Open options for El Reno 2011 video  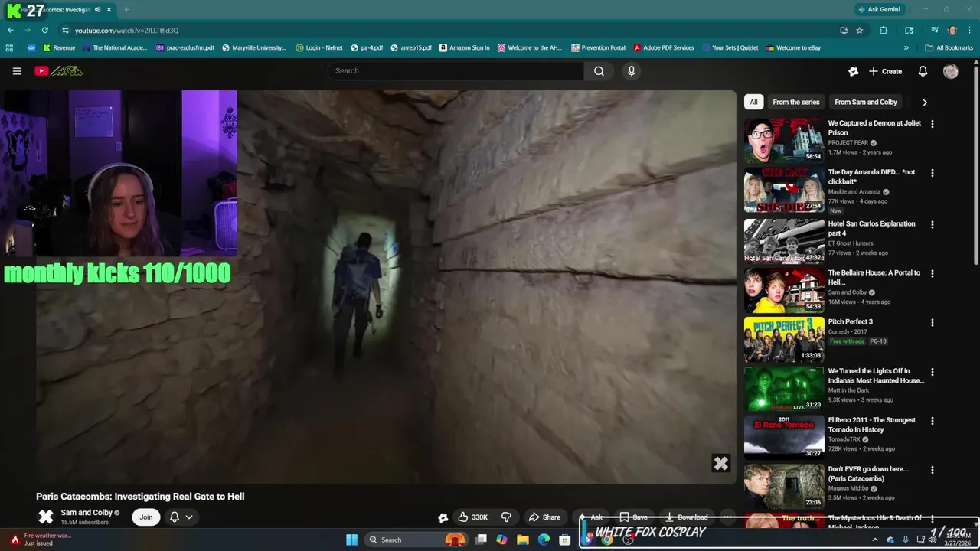coord(932,421)
